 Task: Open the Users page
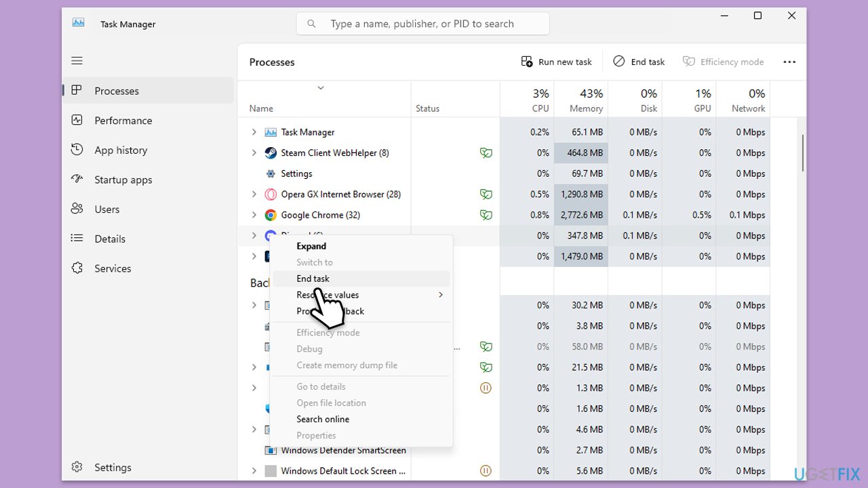pos(149,209)
